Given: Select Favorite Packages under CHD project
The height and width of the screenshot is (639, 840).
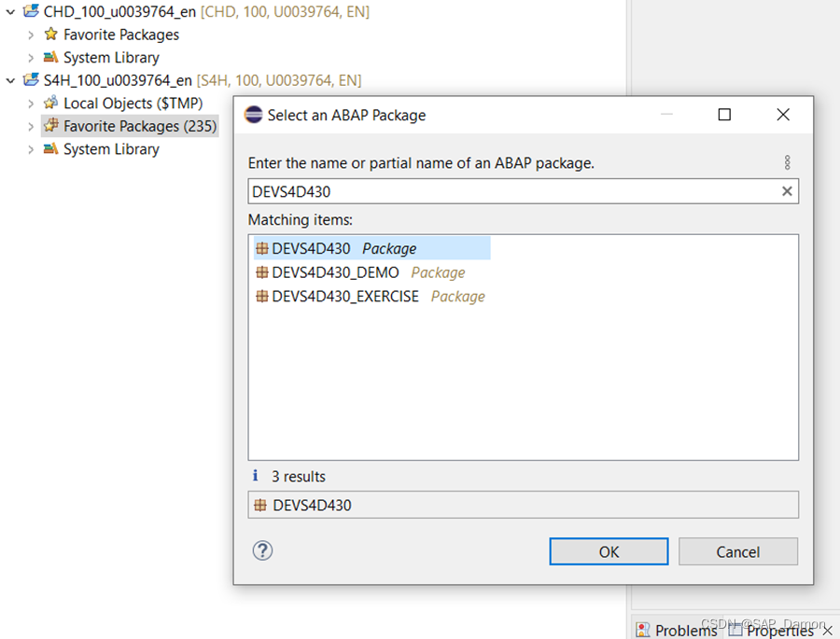Looking at the screenshot, I should (x=121, y=35).
